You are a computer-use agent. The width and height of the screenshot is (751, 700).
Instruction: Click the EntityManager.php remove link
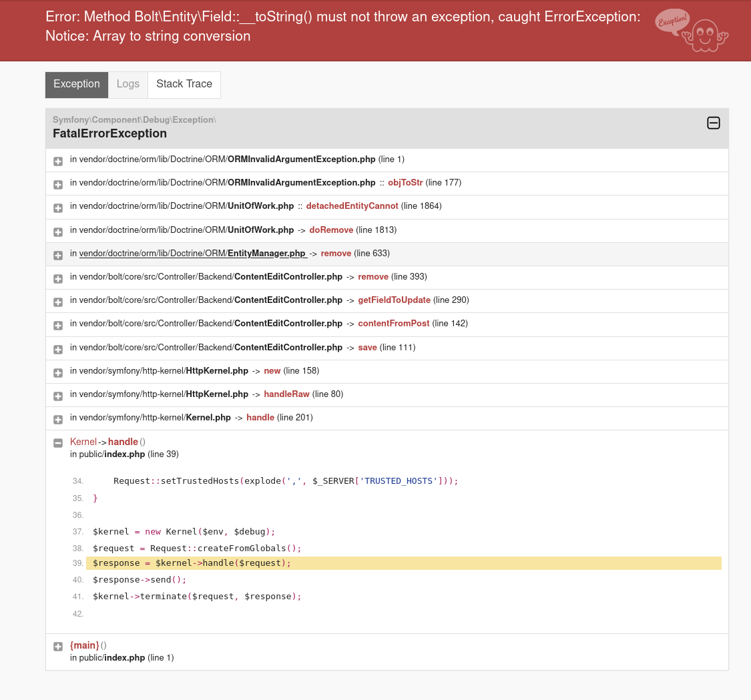(x=336, y=253)
